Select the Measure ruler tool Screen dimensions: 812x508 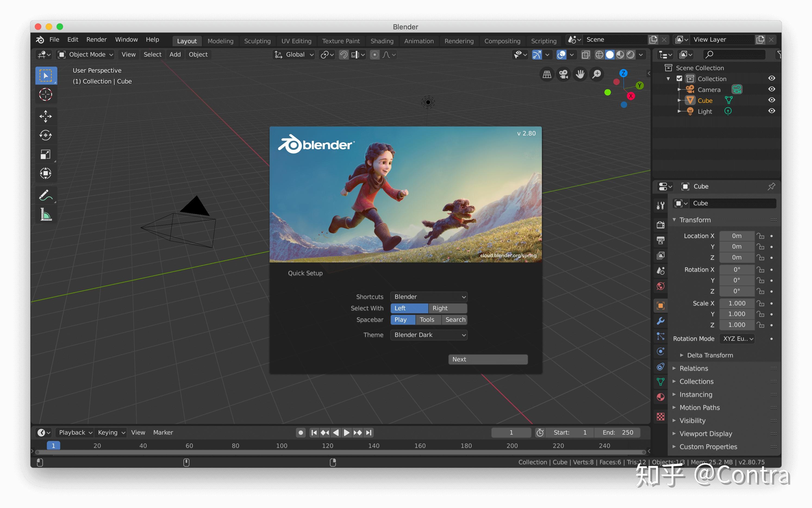46,214
